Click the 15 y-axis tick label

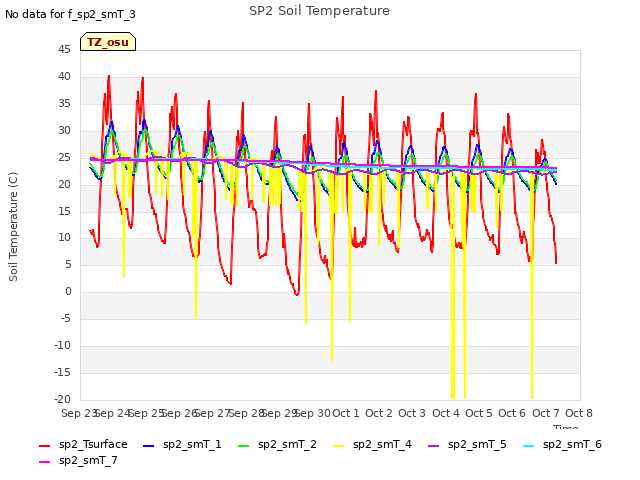[64, 211]
